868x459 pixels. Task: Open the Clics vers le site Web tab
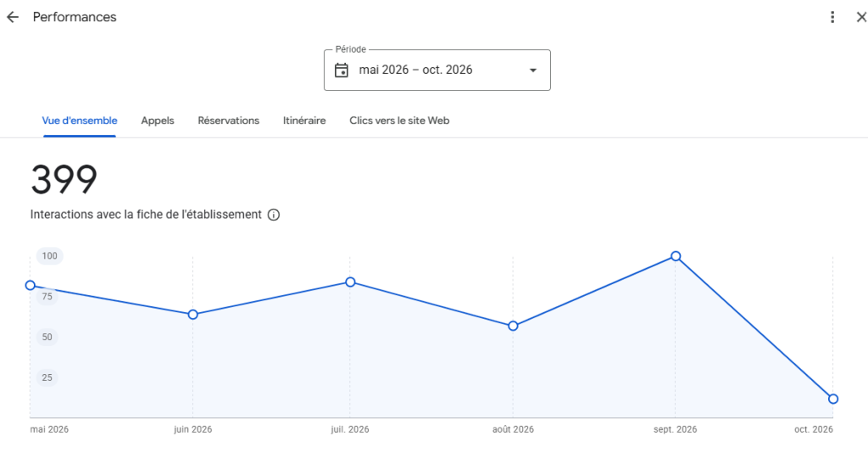pyautogui.click(x=399, y=120)
